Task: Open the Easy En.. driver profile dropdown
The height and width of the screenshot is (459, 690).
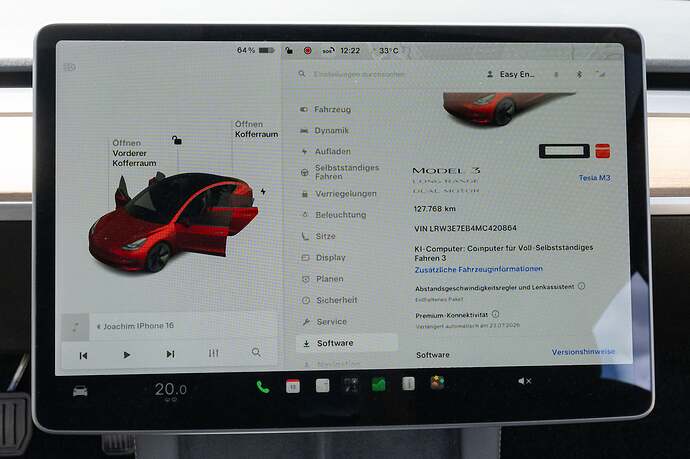Action: [511, 74]
